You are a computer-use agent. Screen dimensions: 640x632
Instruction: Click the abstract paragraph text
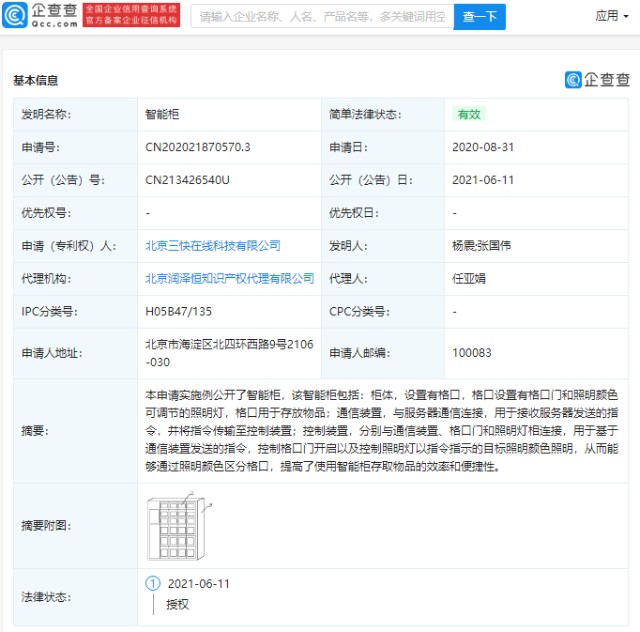(382, 431)
